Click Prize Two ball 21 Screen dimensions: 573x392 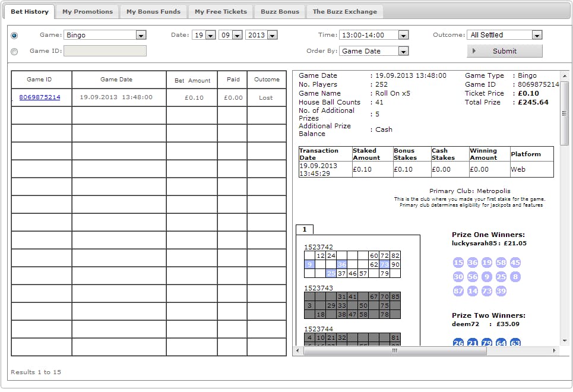[473, 342]
